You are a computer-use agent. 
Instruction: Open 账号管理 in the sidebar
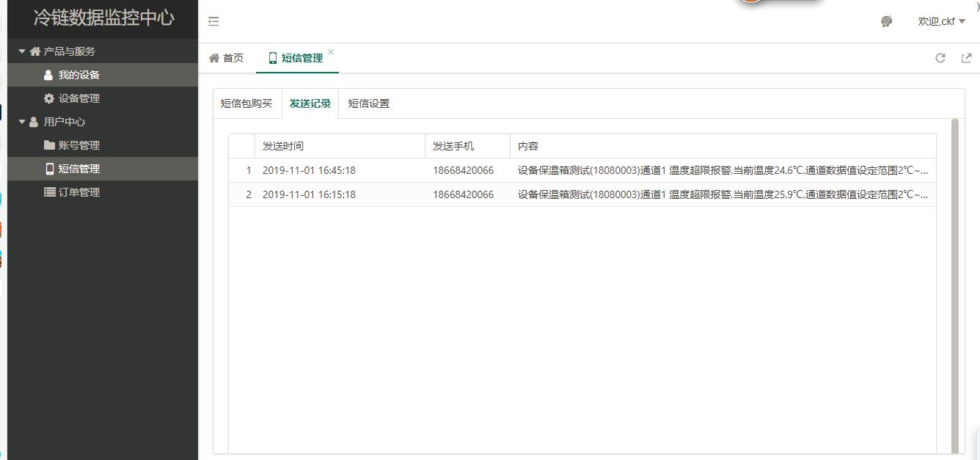pyautogui.click(x=78, y=145)
